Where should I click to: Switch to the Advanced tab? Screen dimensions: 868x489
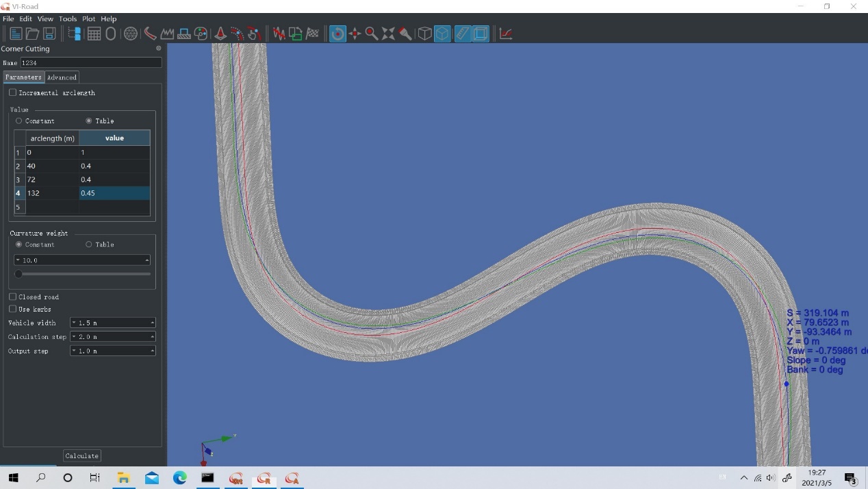point(62,77)
